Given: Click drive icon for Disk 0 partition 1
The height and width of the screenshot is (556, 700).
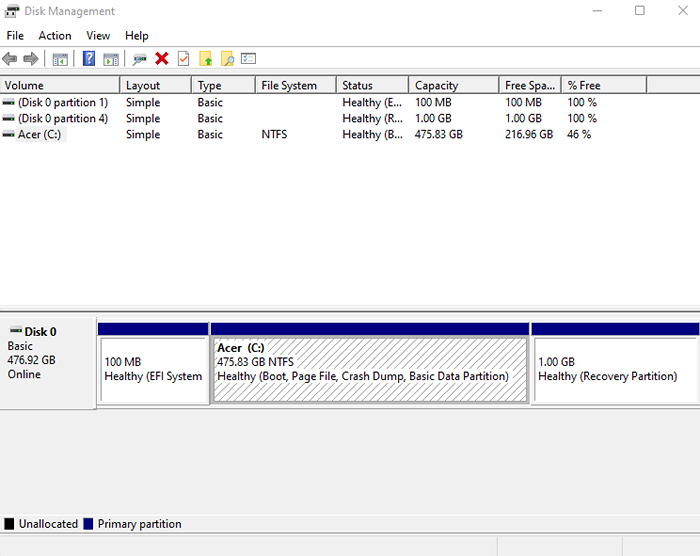Looking at the screenshot, I should (8, 102).
